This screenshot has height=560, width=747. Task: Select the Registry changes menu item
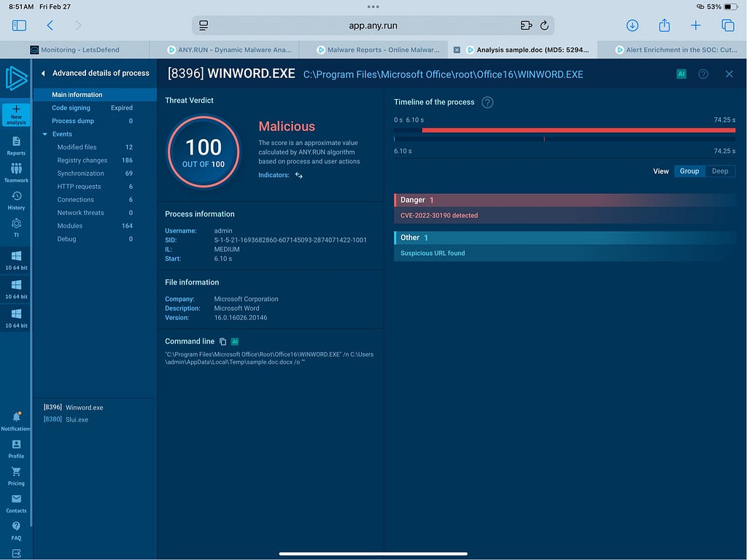82,160
